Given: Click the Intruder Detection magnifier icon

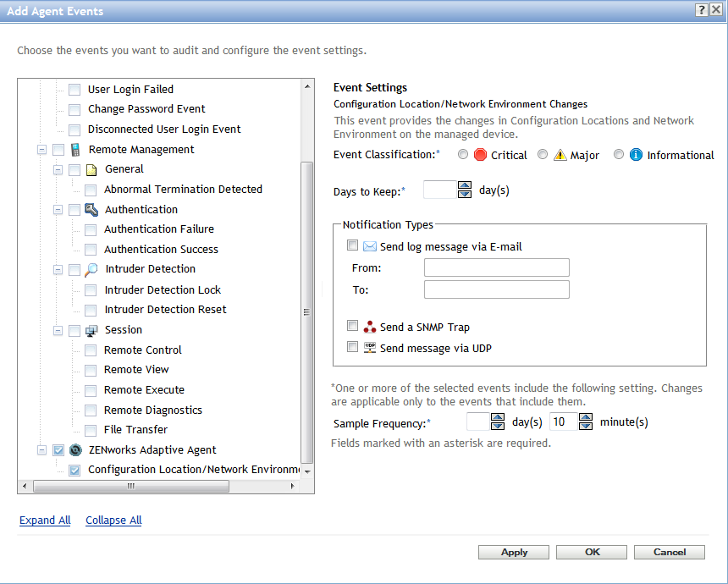Looking at the screenshot, I should click(91, 269).
